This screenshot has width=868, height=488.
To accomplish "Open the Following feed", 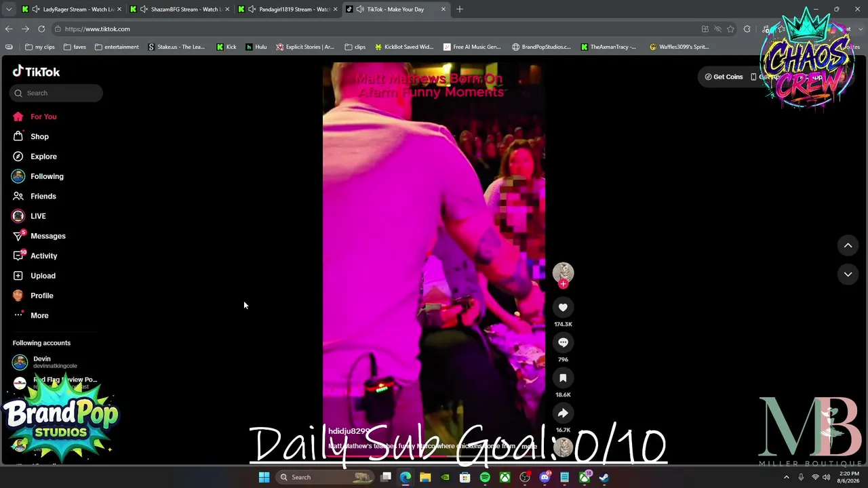I will pos(37,176).
